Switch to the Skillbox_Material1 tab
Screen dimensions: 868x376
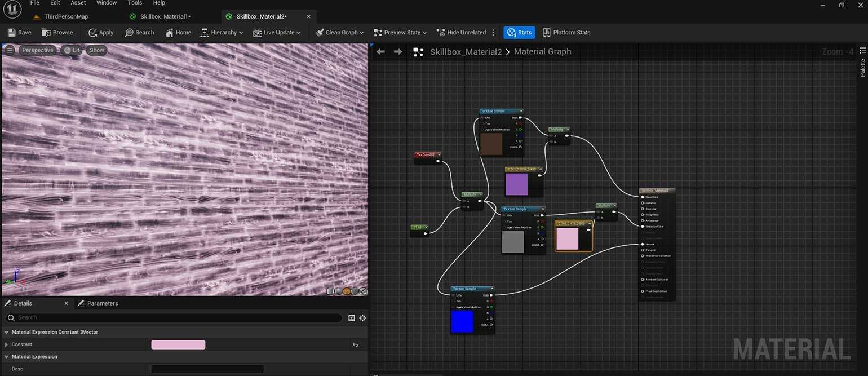click(x=165, y=16)
